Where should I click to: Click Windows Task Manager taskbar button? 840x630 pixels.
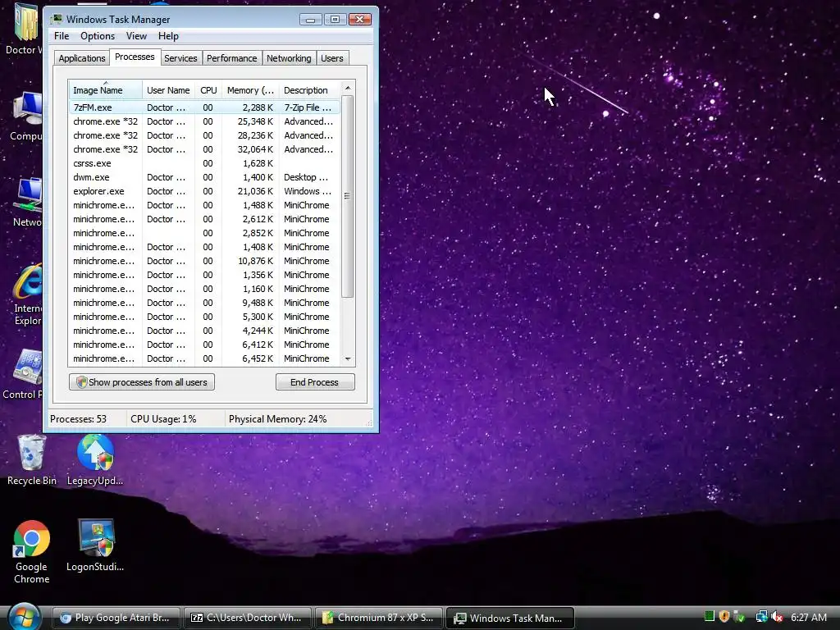510,618
